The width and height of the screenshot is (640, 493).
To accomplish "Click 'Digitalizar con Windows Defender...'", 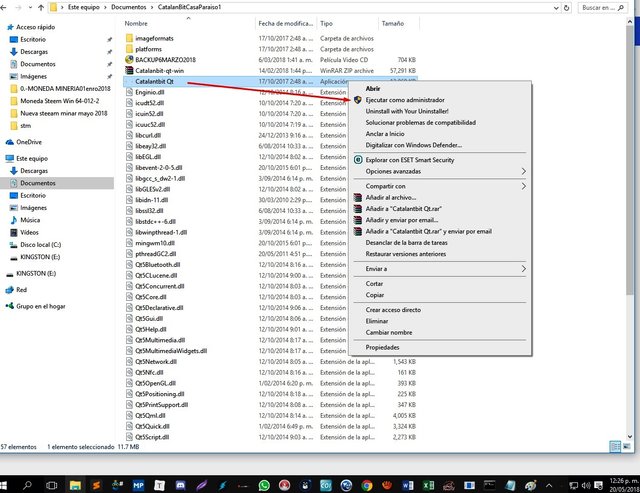I will [413, 145].
